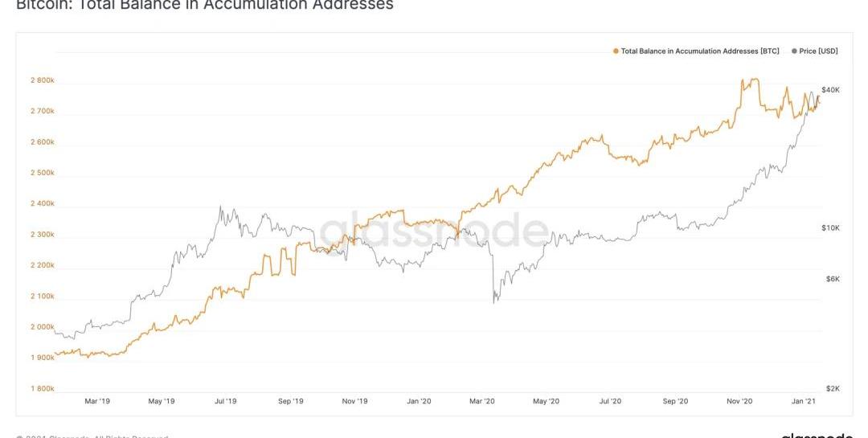Select the Mar '20 axis label

(482, 401)
